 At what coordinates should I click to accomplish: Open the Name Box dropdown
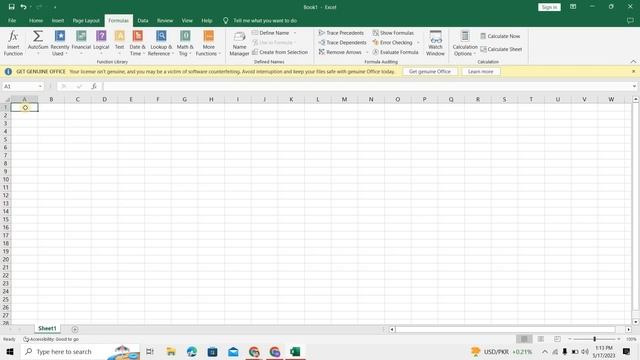tap(40, 87)
